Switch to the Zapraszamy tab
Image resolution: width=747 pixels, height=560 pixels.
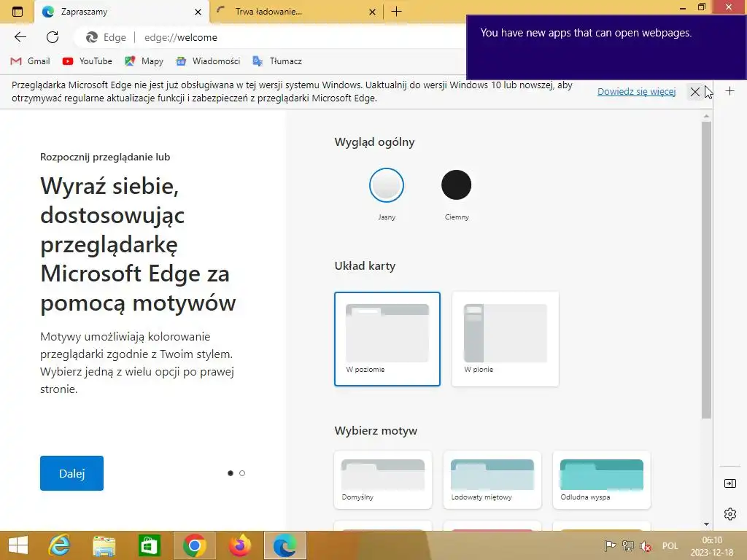pyautogui.click(x=122, y=12)
